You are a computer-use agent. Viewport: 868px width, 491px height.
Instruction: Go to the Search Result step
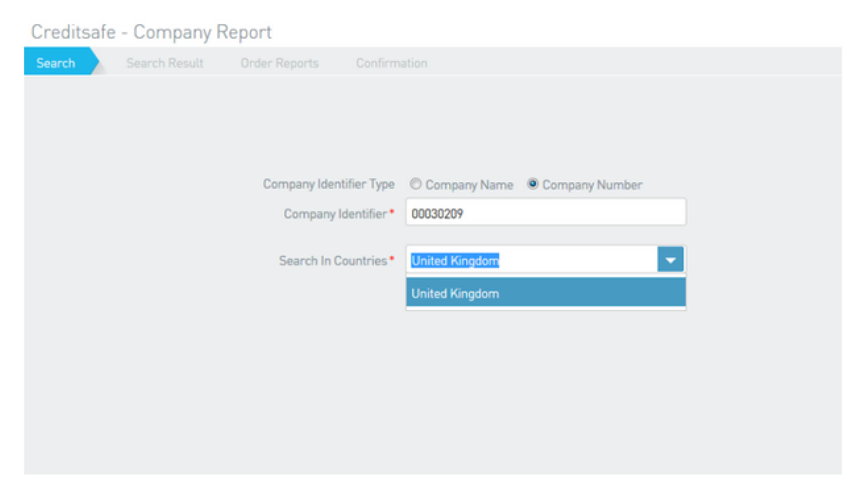[165, 63]
